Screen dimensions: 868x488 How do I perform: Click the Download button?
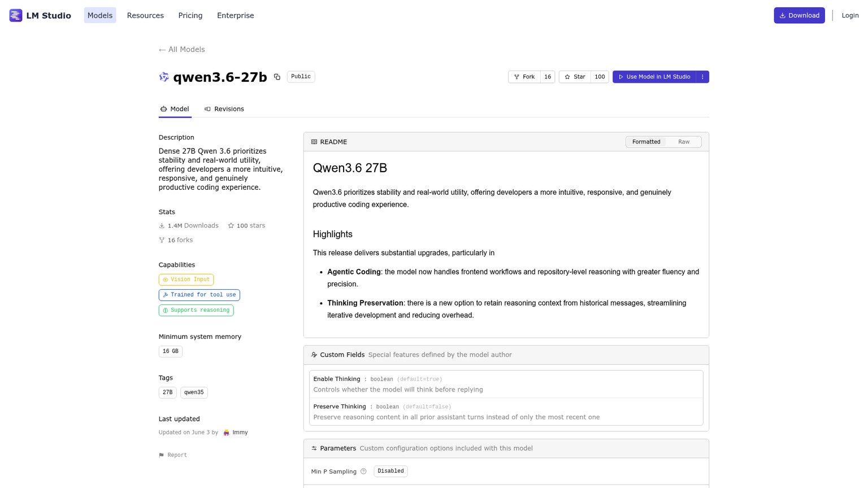tap(799, 15)
